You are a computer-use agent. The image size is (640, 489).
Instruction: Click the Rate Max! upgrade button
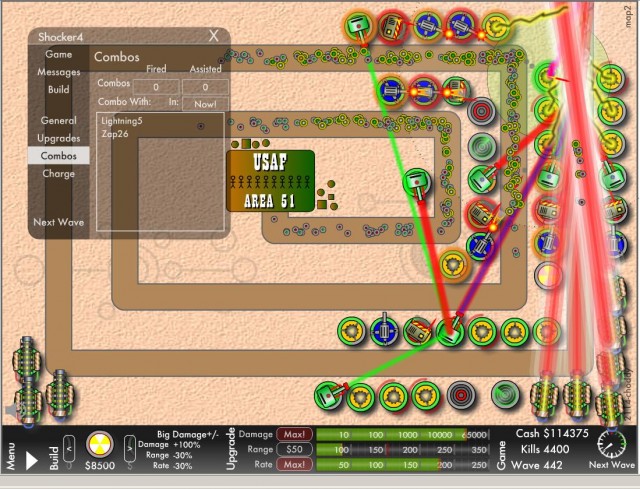tap(294, 465)
